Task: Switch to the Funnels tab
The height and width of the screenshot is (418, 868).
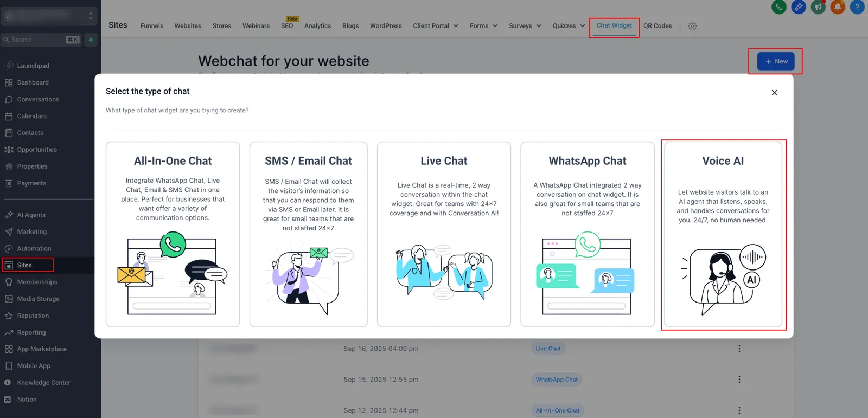Action: (x=151, y=26)
